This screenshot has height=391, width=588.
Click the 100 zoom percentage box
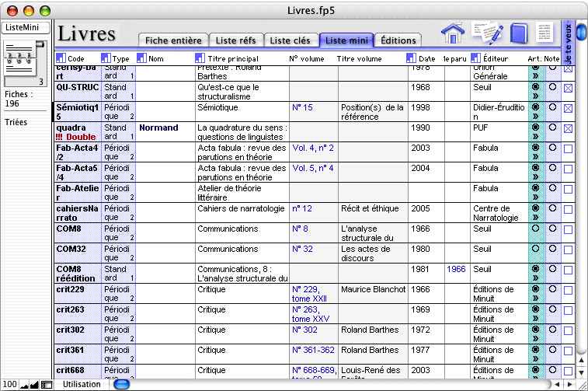click(9, 384)
